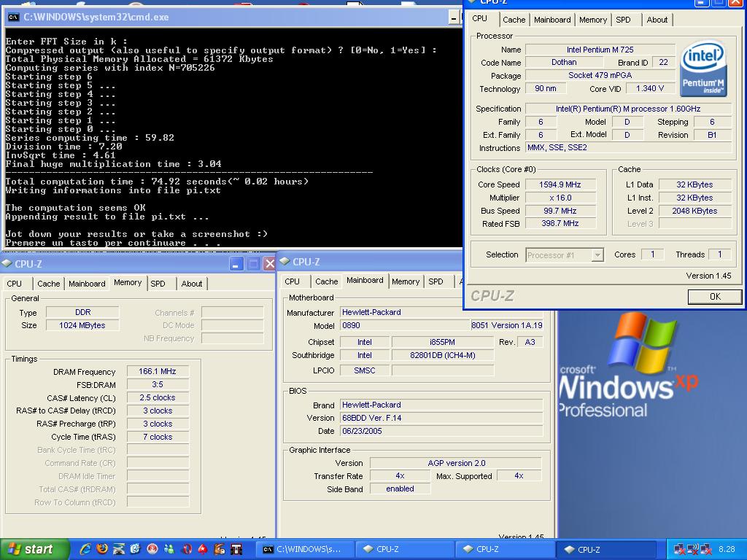This screenshot has width=747, height=560.
Task: Click the 'i855PM' chipset field
Action: (x=442, y=342)
